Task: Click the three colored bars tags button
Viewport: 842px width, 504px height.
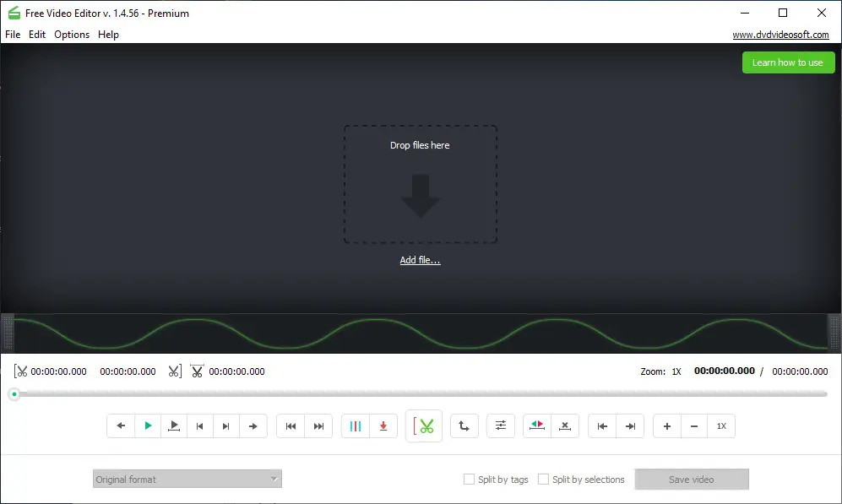Action: 356,426
